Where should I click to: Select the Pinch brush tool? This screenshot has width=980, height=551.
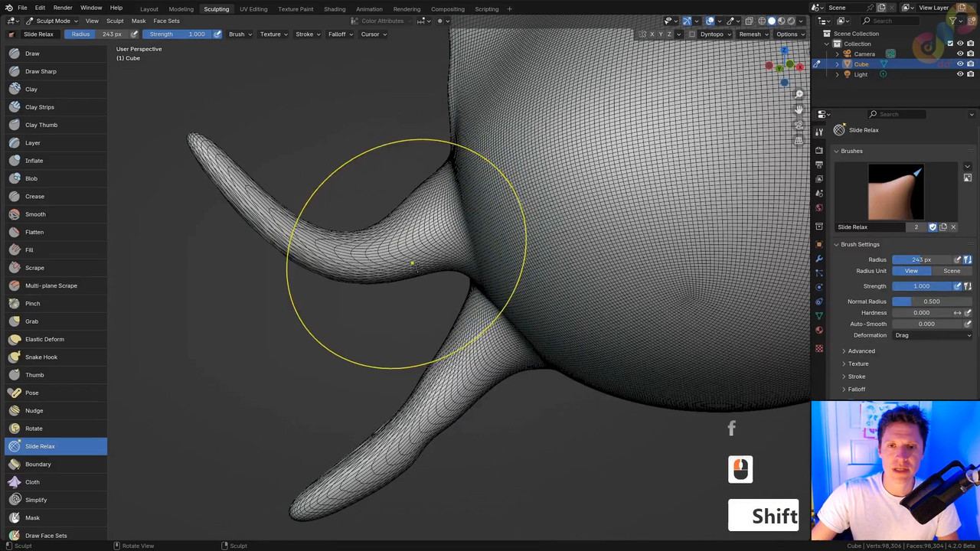[55, 303]
